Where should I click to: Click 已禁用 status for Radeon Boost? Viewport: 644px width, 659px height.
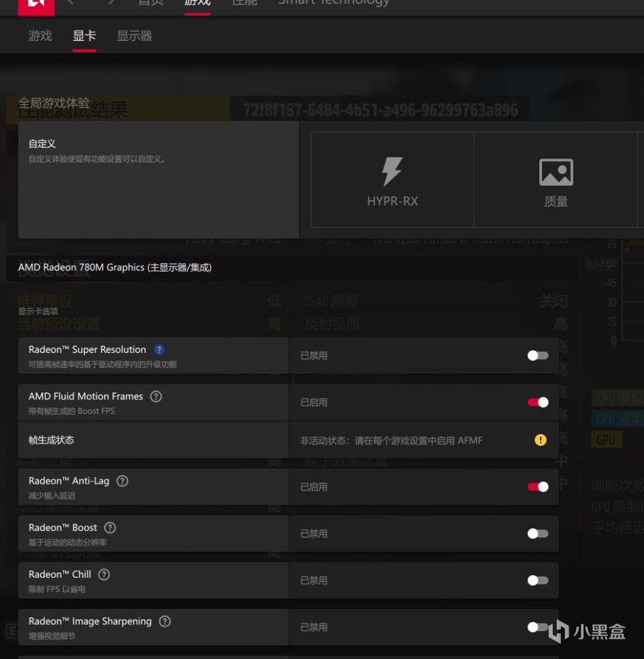tap(314, 534)
